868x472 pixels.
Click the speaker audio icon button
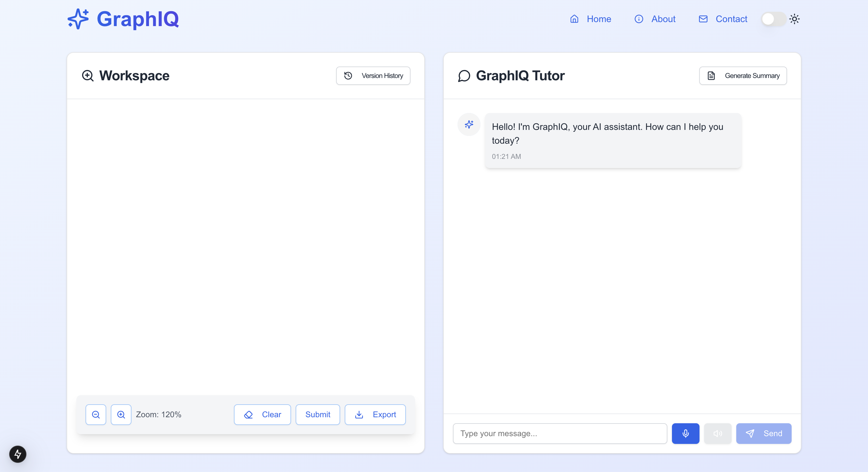click(x=717, y=433)
